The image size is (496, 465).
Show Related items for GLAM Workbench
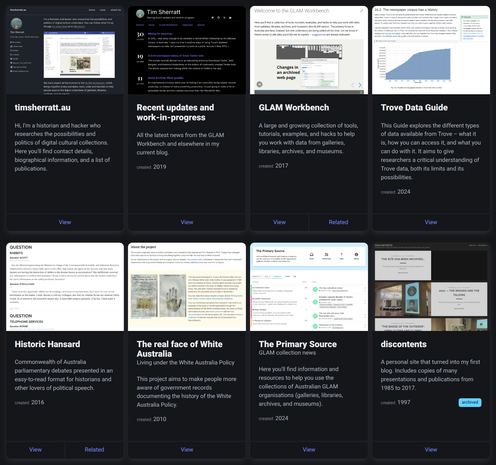pyautogui.click(x=338, y=222)
